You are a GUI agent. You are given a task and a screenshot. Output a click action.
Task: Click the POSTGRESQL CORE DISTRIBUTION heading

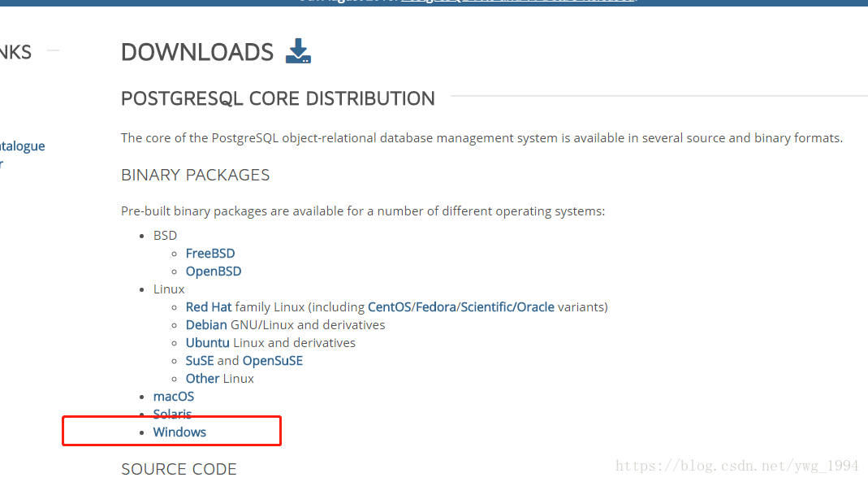pyautogui.click(x=278, y=98)
